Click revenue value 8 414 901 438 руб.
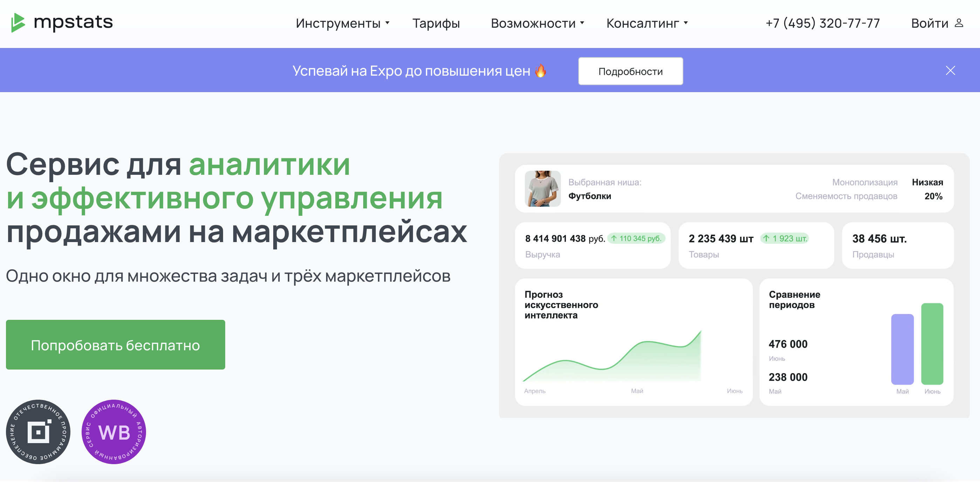 point(565,239)
